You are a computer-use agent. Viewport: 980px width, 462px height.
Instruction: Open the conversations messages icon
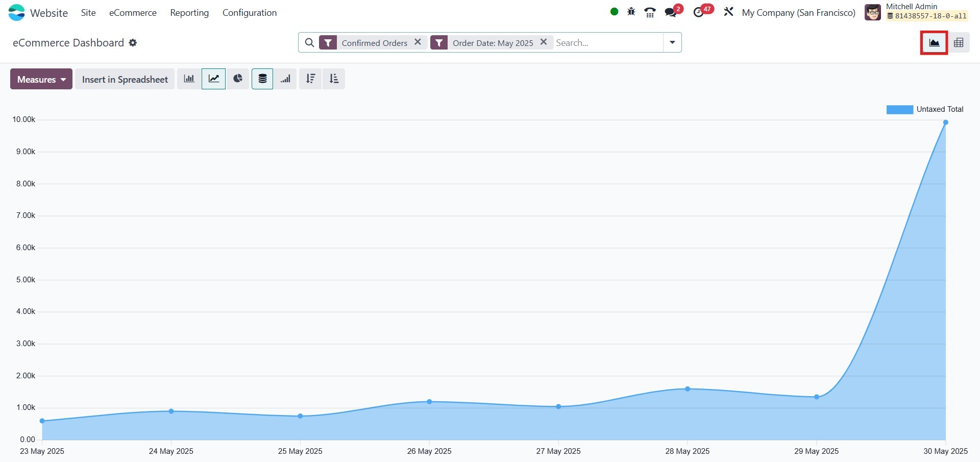[671, 12]
